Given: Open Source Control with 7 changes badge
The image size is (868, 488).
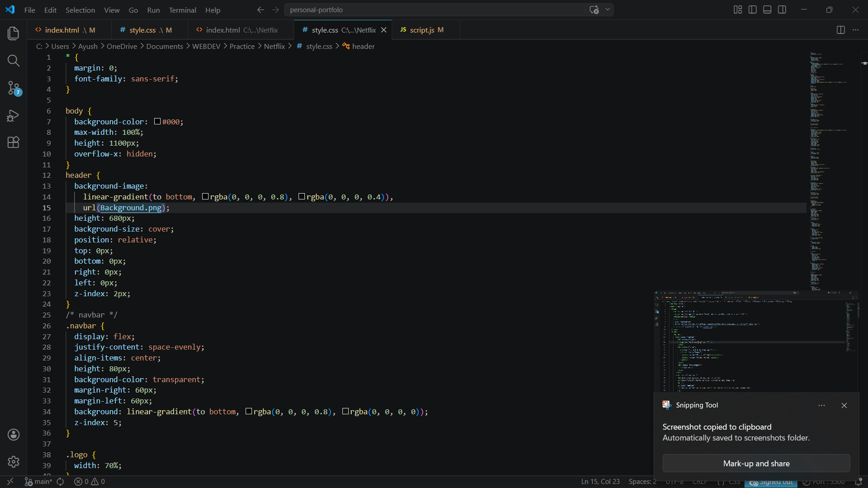Looking at the screenshot, I should point(14,88).
